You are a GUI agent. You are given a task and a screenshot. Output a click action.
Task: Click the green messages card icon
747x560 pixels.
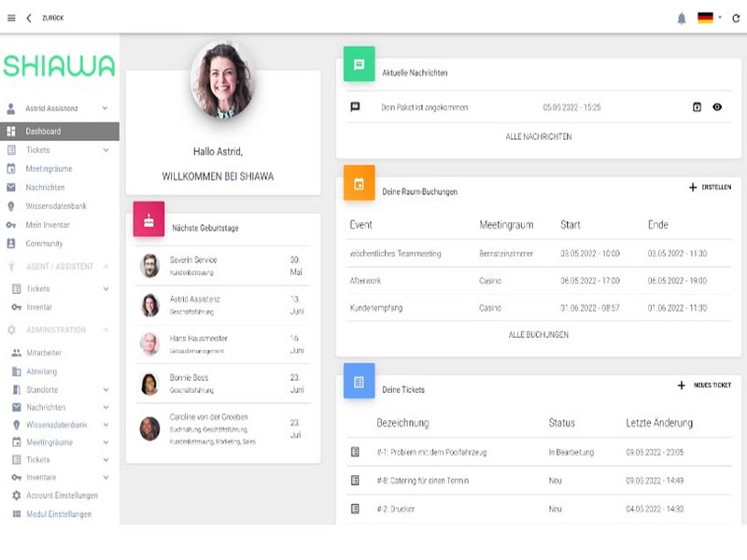coord(359,64)
